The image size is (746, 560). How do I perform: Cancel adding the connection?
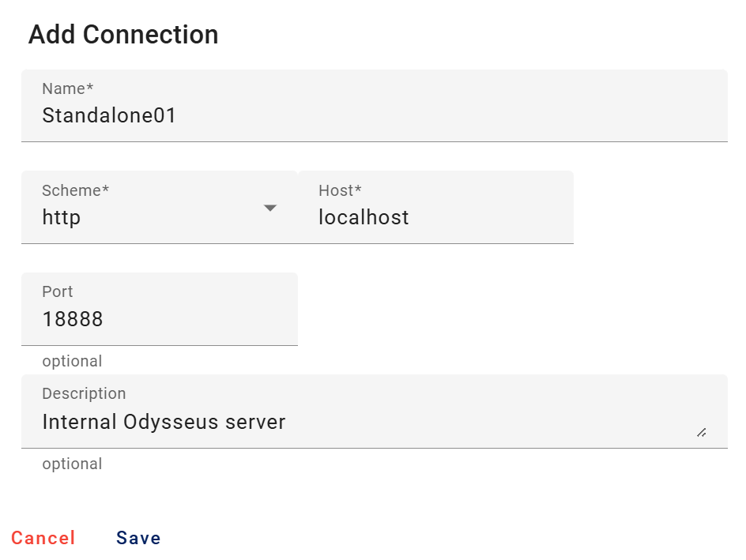pos(43,539)
